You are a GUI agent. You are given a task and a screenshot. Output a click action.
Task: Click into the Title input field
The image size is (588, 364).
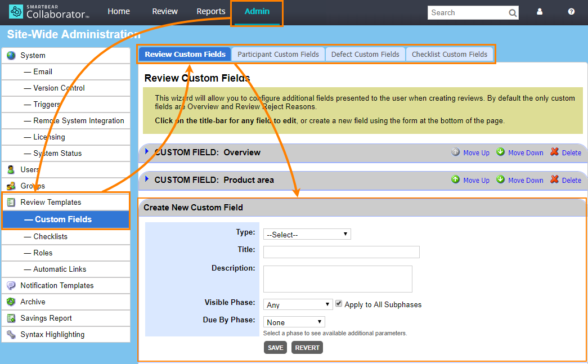coord(341,252)
